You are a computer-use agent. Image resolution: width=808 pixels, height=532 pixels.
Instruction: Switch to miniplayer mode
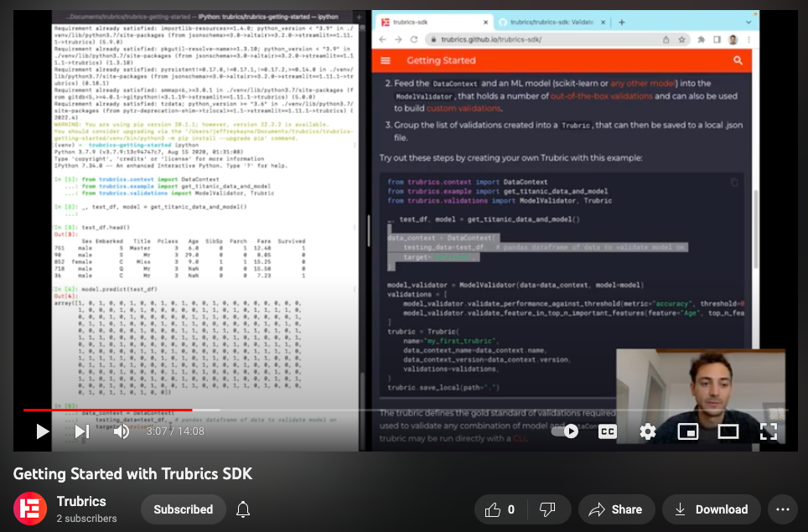[687, 431]
